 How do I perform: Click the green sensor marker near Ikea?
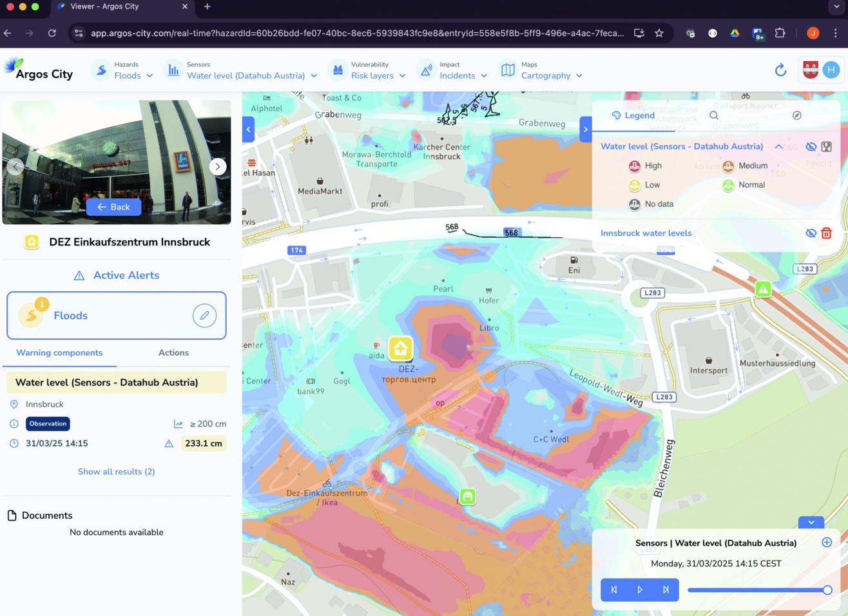pos(468,497)
